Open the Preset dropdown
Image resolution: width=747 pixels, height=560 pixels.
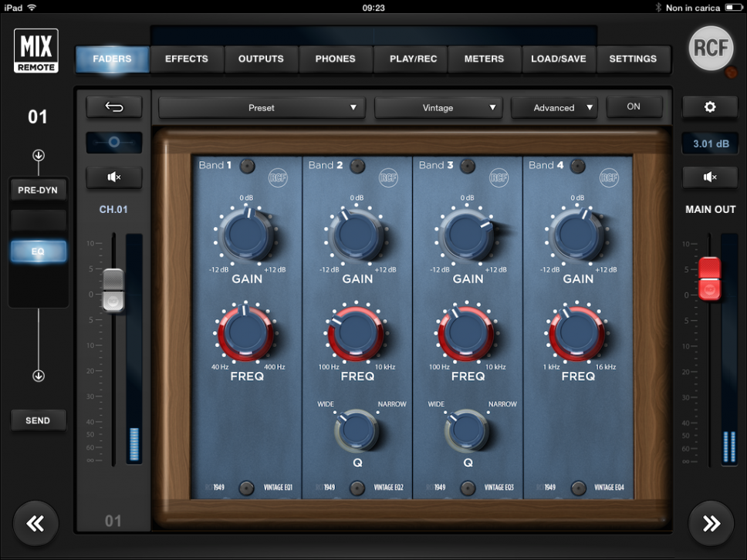(x=262, y=108)
